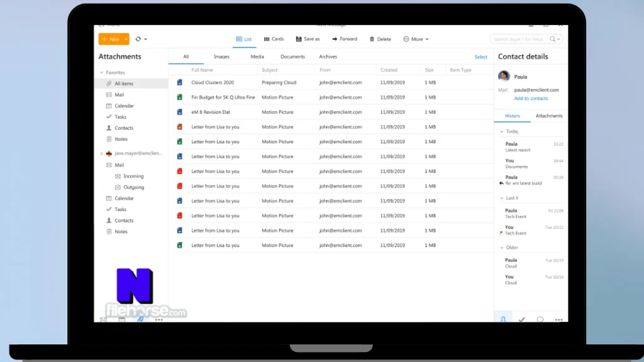Viewport: 644px width, 362px height.
Task: Open Notes under Favorites
Action: 121,139
